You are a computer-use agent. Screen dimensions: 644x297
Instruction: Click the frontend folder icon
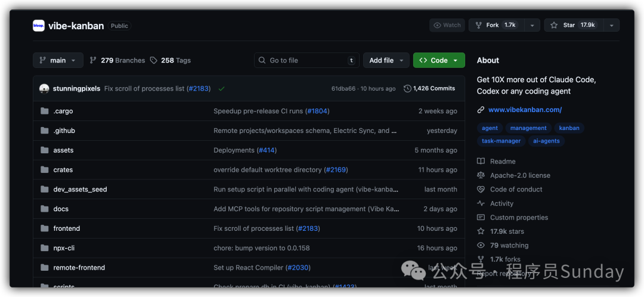point(44,228)
